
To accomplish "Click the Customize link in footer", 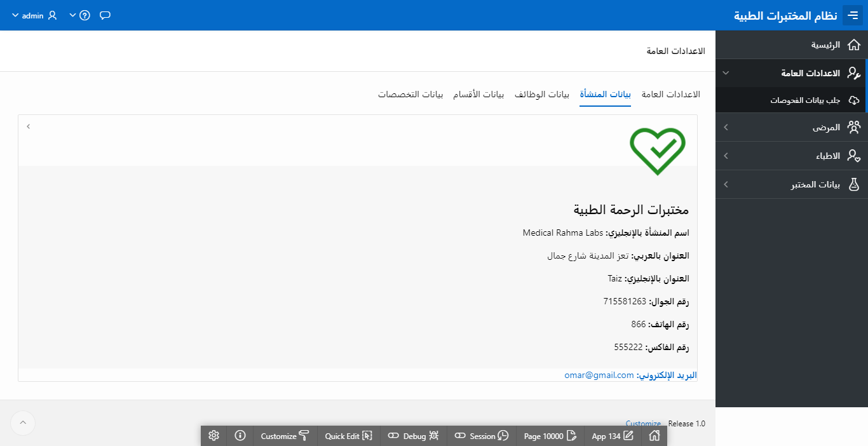I will tap(643, 423).
